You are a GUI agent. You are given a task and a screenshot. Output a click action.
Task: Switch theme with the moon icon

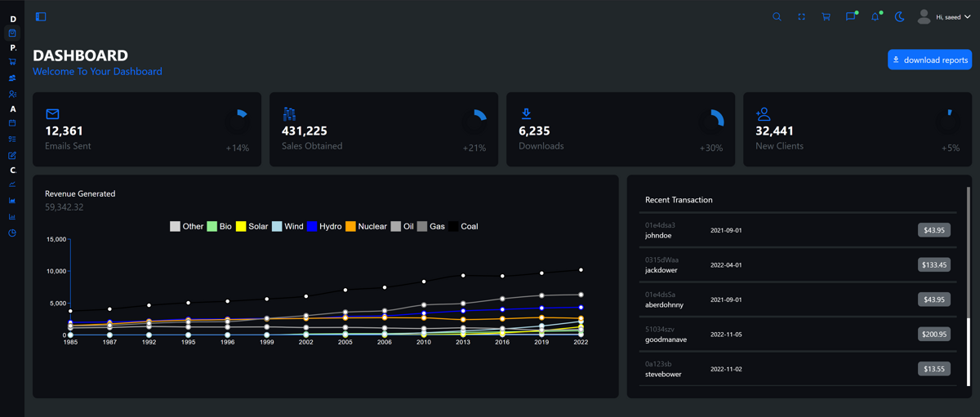coord(899,16)
